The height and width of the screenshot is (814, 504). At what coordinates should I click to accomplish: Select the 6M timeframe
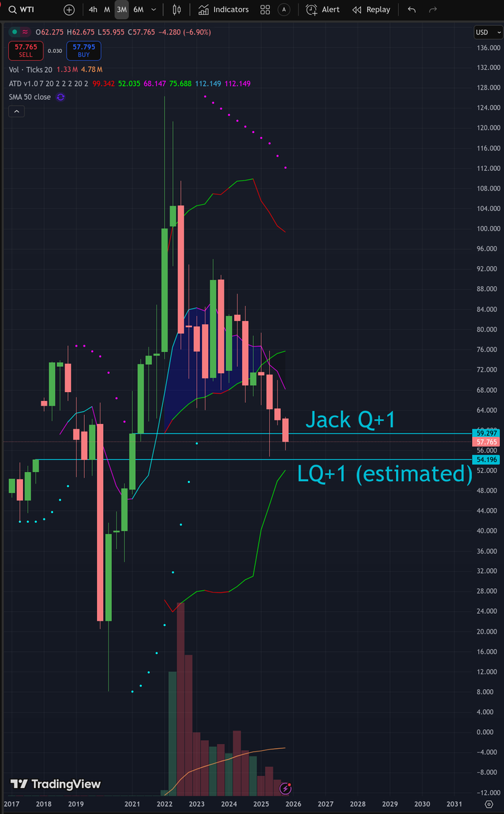[138, 9]
